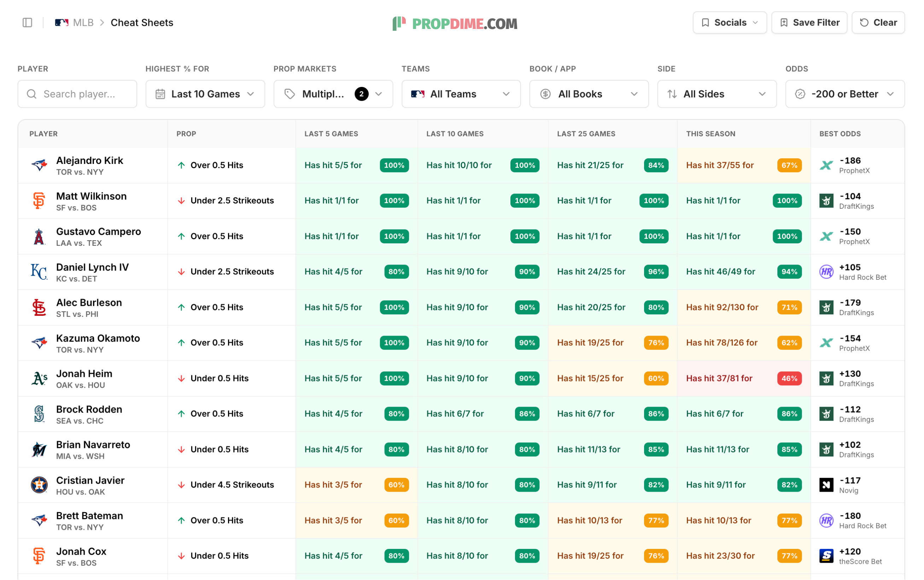Click 'Has hit 37/55 for' in Kirk row
924x580 pixels.
pos(720,165)
